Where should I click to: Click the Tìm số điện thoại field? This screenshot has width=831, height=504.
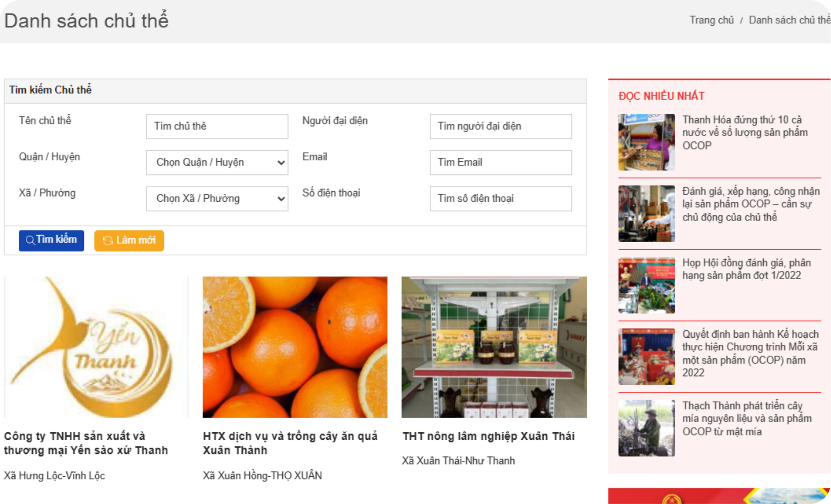500,199
